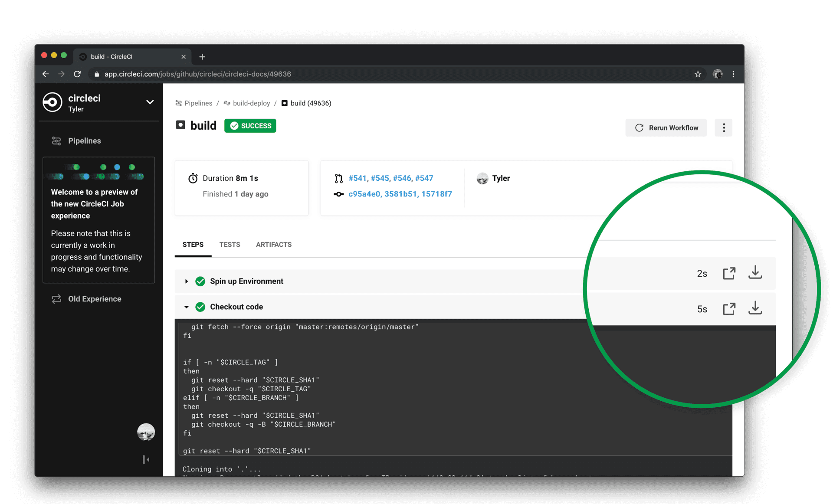Open pull request #541
The height and width of the screenshot is (504, 833).
(x=357, y=178)
